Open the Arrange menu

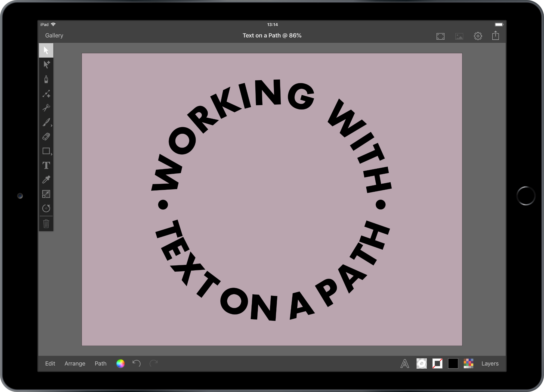[x=75, y=363]
